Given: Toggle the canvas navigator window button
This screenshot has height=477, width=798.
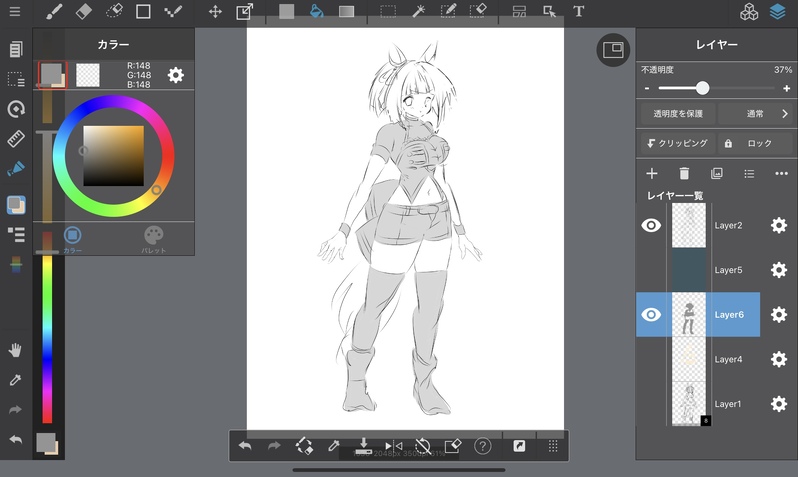Looking at the screenshot, I should [x=613, y=50].
